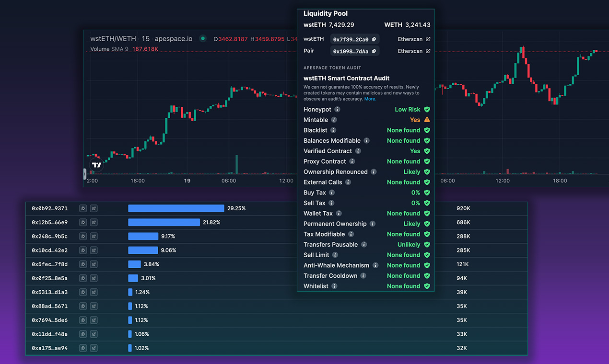
Task: Show info for Buy Tax
Action: (332, 193)
